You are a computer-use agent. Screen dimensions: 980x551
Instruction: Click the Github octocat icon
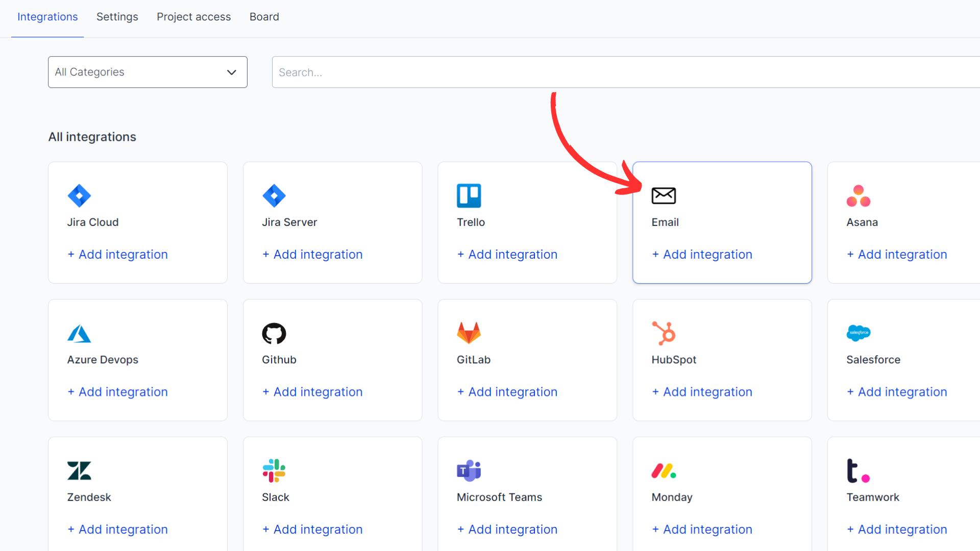[x=274, y=333]
